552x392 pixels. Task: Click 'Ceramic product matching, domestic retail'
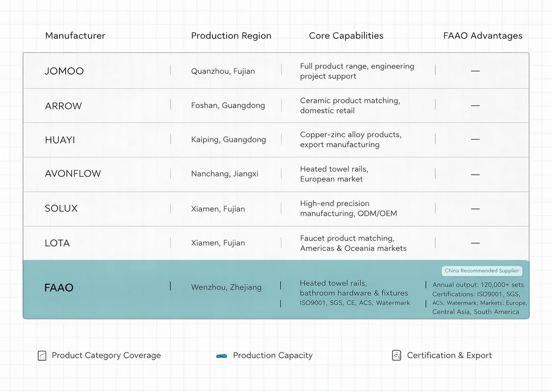350,106
